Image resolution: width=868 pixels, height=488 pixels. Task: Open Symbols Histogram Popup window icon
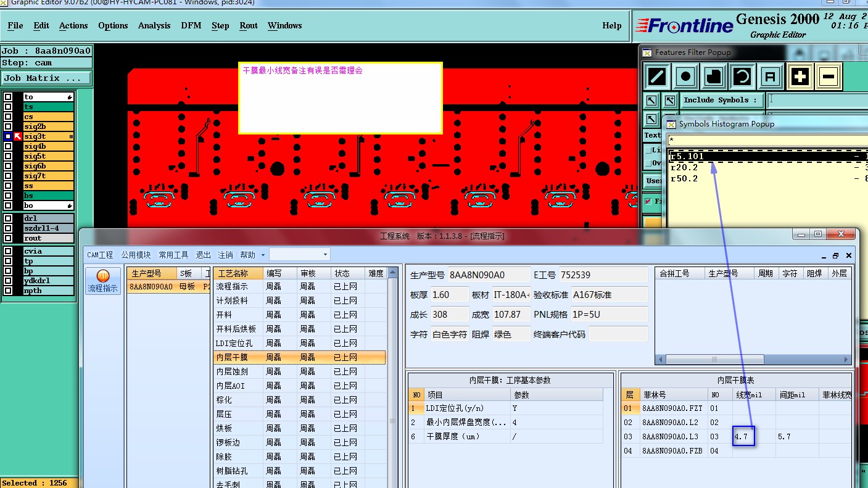[671, 123]
